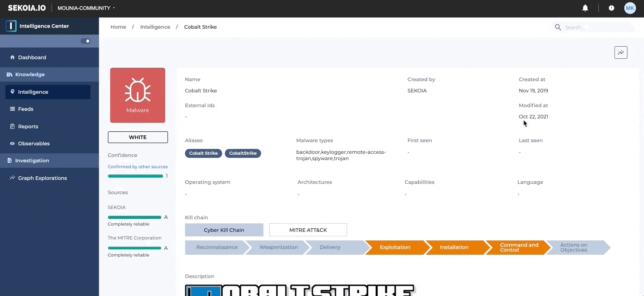Click the Intelligence Center logo icon
644x296 pixels.
point(11,26)
